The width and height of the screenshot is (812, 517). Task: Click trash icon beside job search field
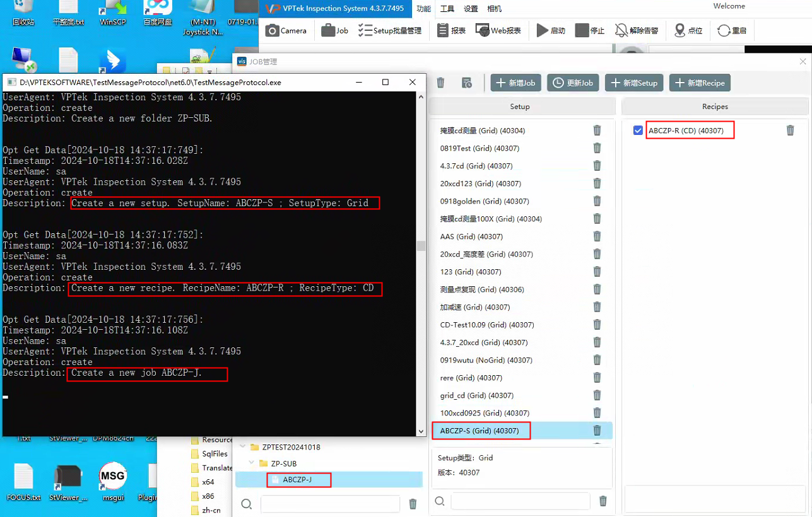[413, 504]
